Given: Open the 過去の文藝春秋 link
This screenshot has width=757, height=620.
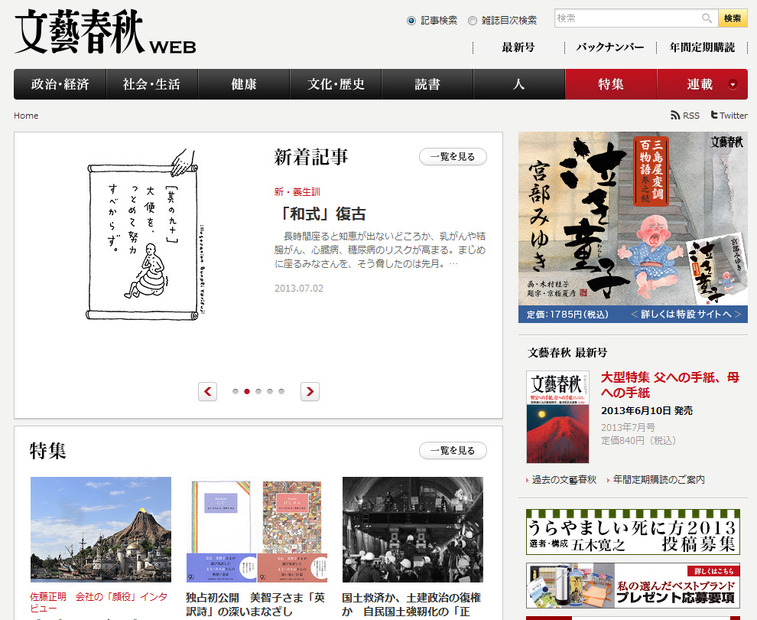Looking at the screenshot, I should pos(564,479).
